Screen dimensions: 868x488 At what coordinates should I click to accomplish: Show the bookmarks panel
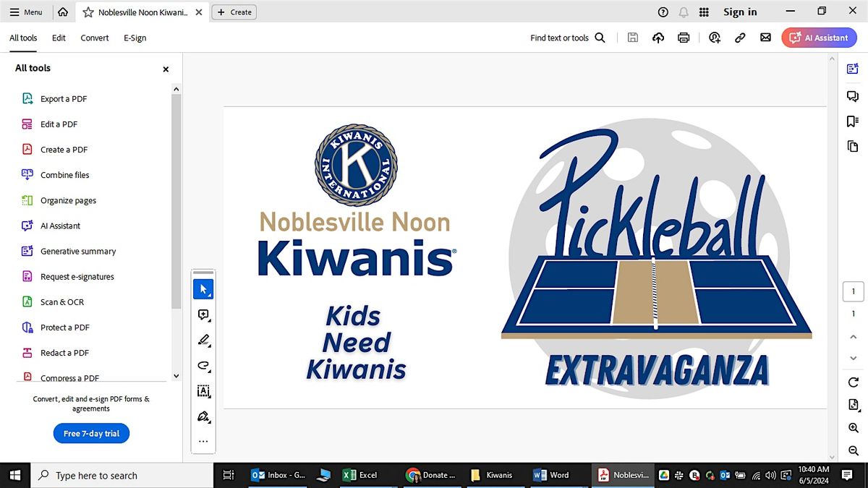[x=853, y=121]
